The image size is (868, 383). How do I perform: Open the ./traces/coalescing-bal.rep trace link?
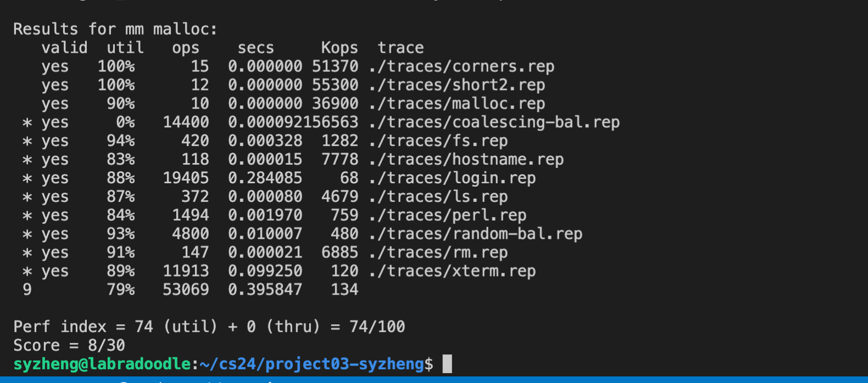494,122
